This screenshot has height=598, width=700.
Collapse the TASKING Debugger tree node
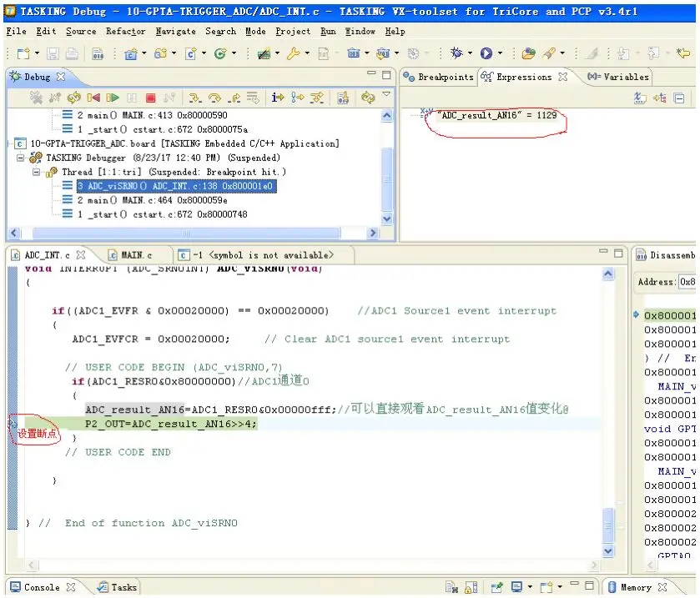tap(21, 158)
